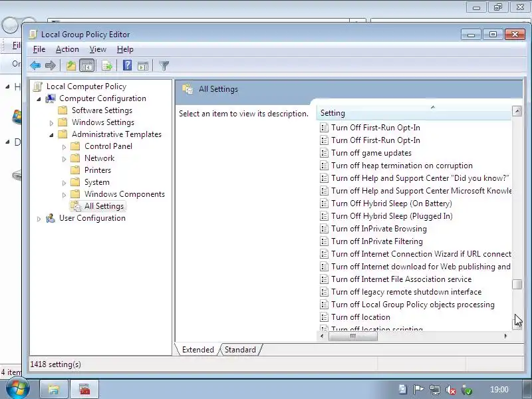
Task: Click the Software Settings folder icon
Action: [63, 110]
